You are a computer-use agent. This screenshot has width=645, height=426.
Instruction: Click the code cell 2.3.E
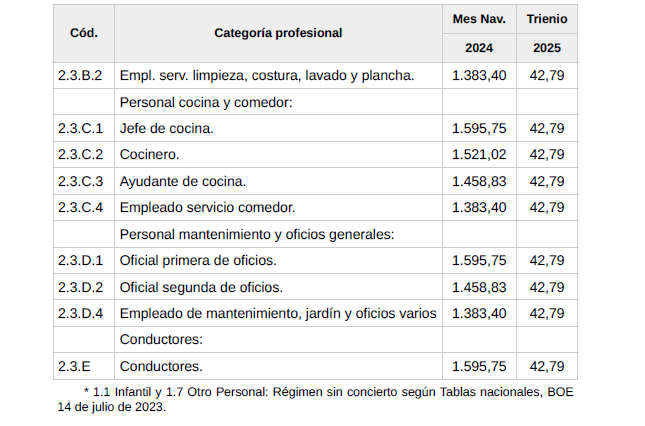pyautogui.click(x=73, y=366)
